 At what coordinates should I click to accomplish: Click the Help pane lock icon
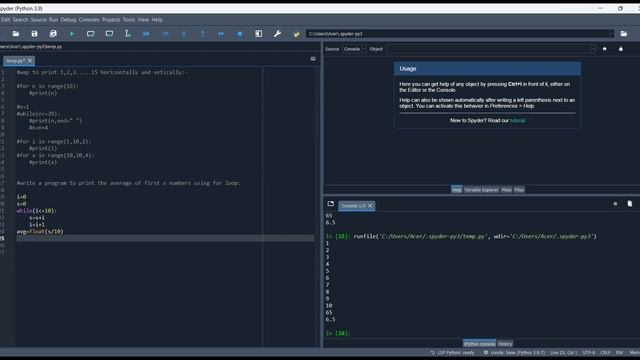(x=621, y=49)
